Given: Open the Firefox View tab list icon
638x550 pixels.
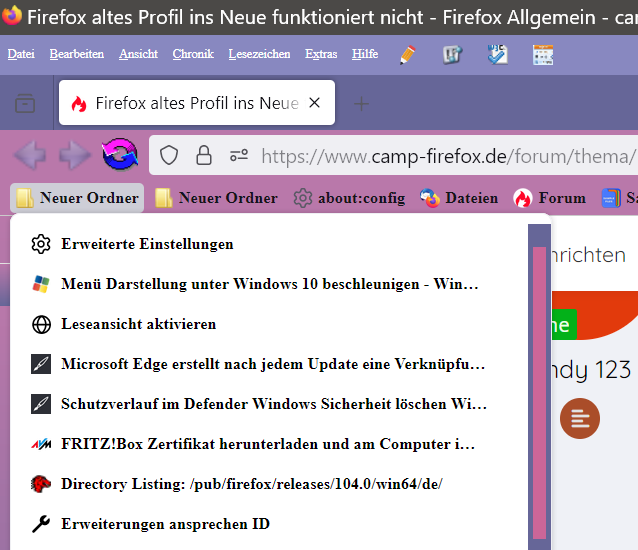Looking at the screenshot, I should (25, 103).
